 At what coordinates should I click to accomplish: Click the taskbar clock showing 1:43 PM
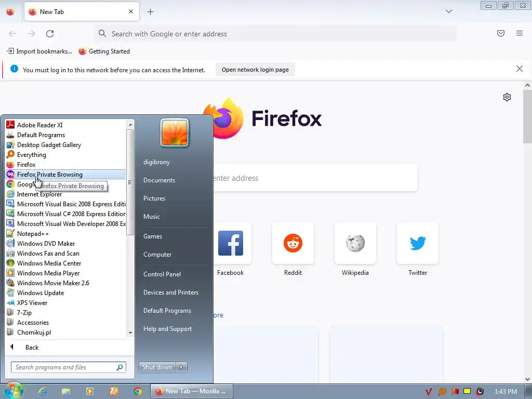506,392
